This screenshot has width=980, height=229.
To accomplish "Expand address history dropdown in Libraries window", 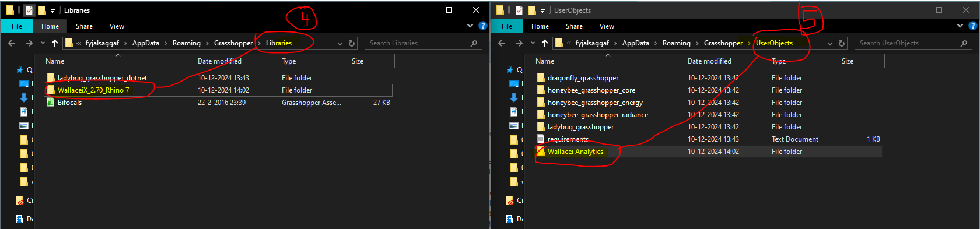I will 340,43.
